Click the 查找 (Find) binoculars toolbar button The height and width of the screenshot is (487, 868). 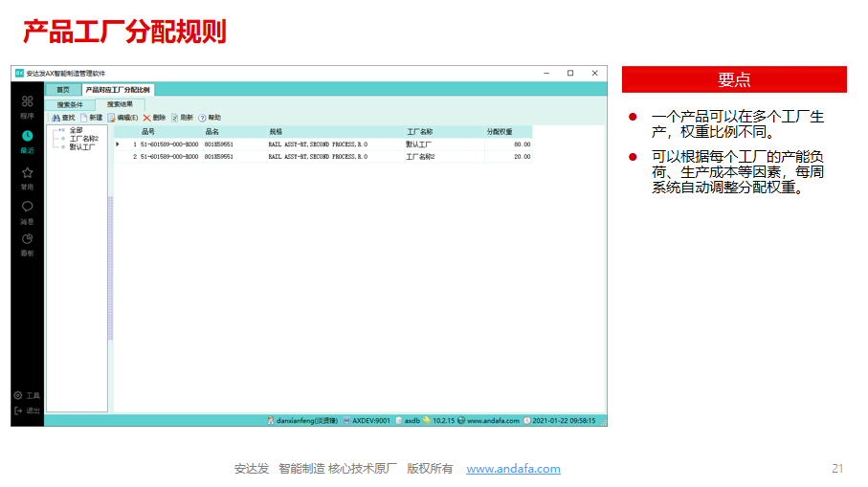[62, 118]
